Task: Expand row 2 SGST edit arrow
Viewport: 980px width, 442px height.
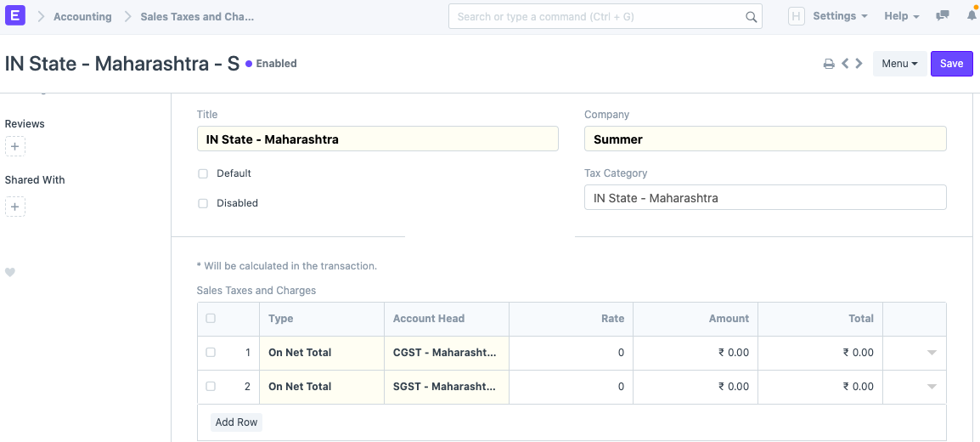Action: point(932,387)
